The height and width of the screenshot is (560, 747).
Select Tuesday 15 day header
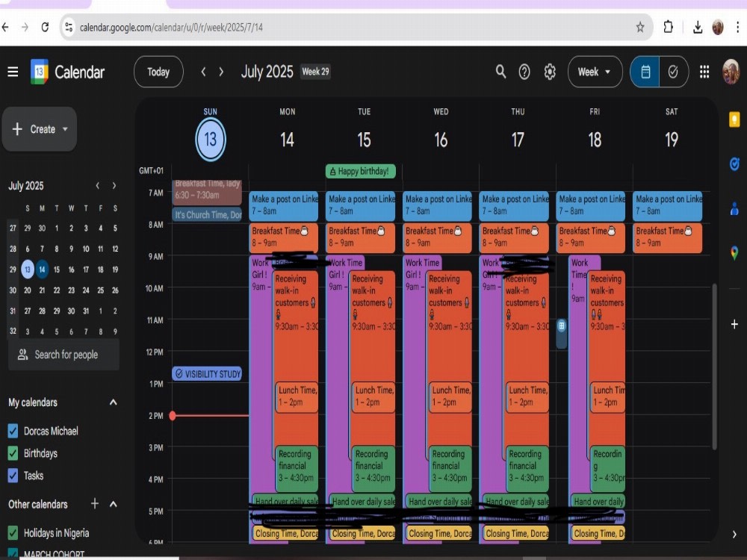pyautogui.click(x=364, y=140)
